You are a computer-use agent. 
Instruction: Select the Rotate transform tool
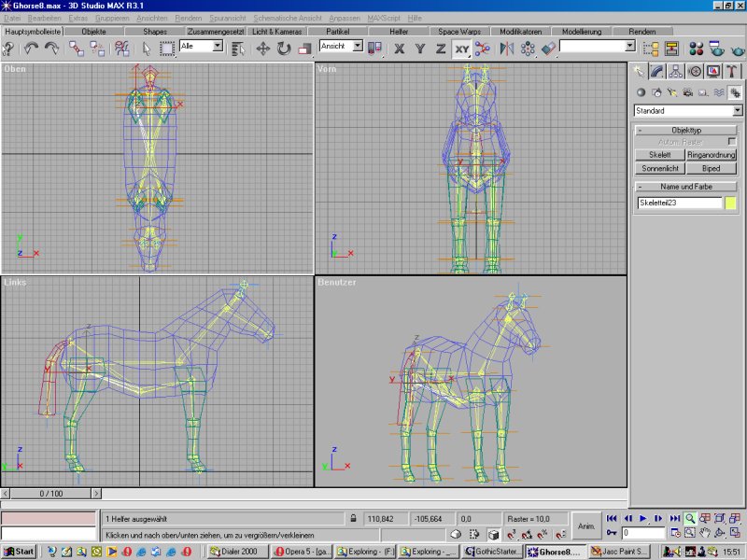click(x=283, y=48)
